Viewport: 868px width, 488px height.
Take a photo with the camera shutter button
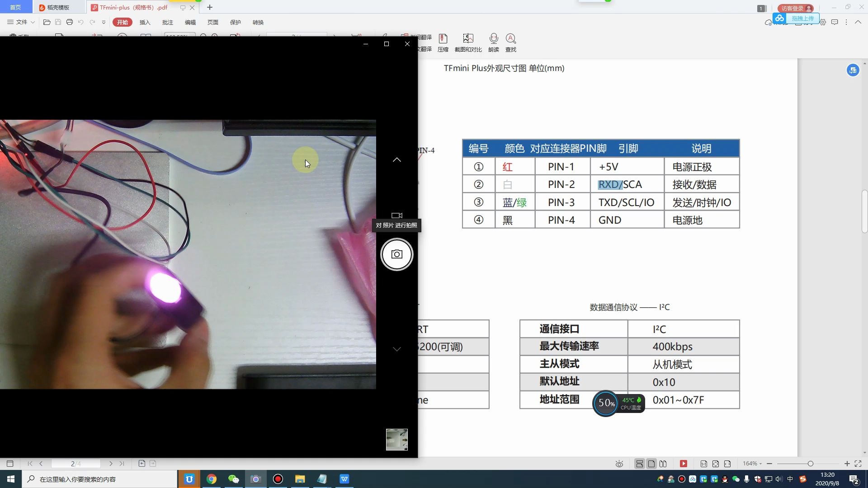click(x=396, y=254)
